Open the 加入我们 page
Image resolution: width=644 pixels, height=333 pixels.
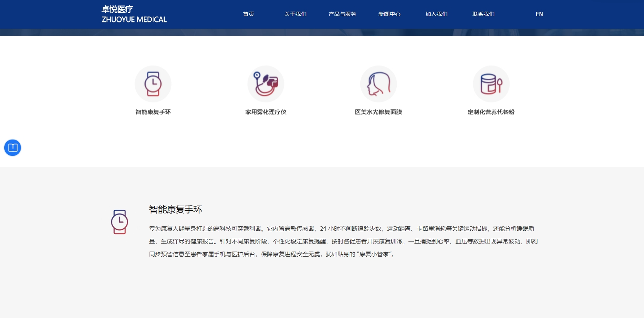(436, 14)
